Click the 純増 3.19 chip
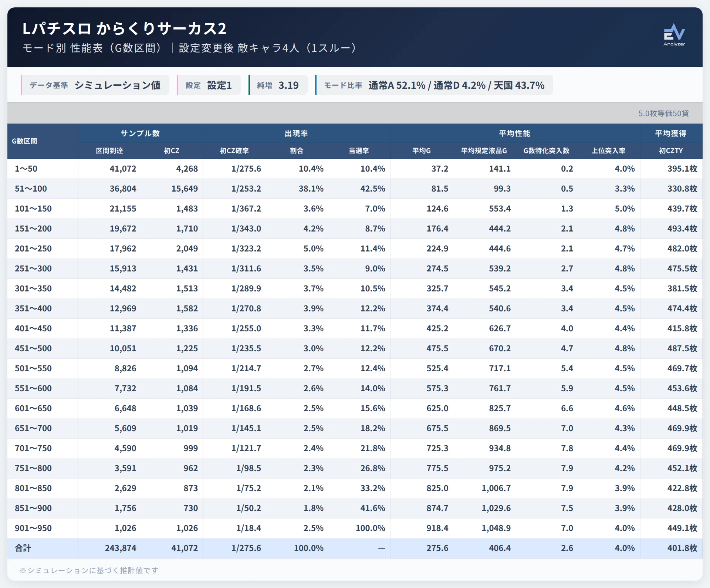 [278, 85]
